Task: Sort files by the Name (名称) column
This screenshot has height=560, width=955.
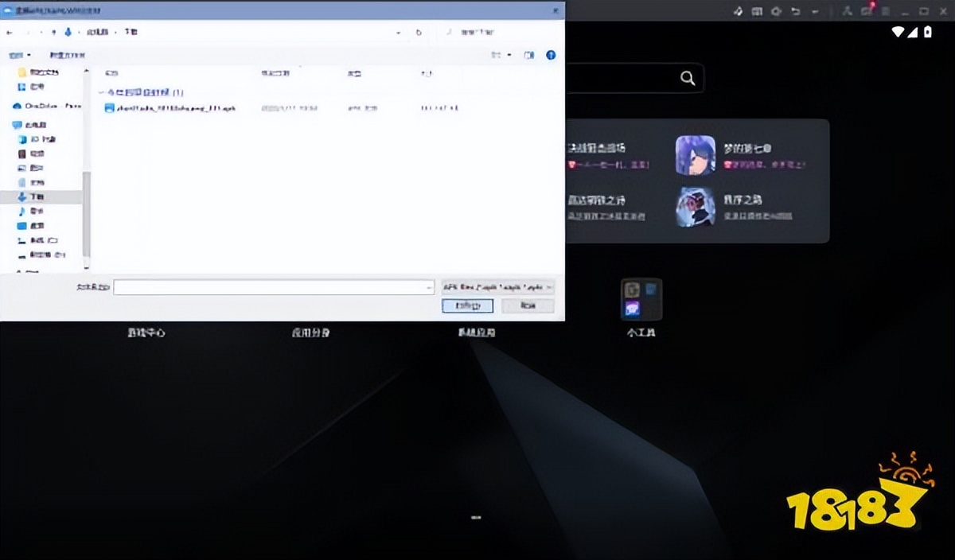Action: point(111,73)
